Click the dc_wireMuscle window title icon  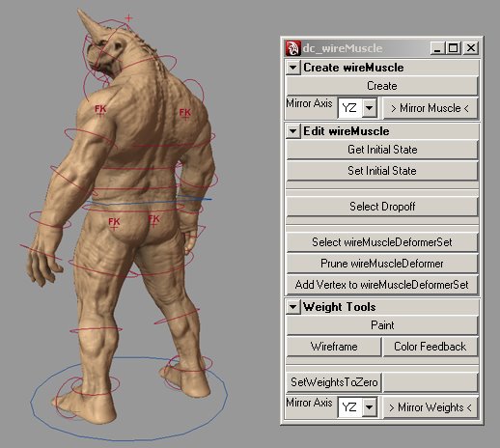293,48
